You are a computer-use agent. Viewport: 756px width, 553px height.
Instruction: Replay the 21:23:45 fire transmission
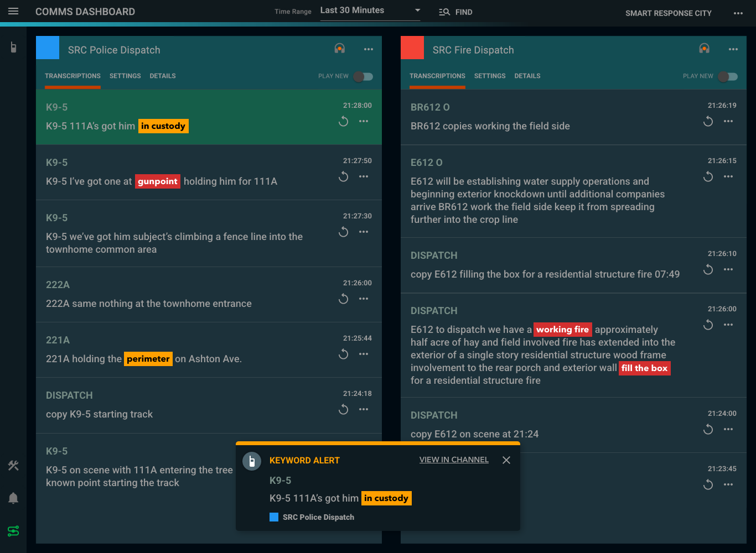pos(708,484)
